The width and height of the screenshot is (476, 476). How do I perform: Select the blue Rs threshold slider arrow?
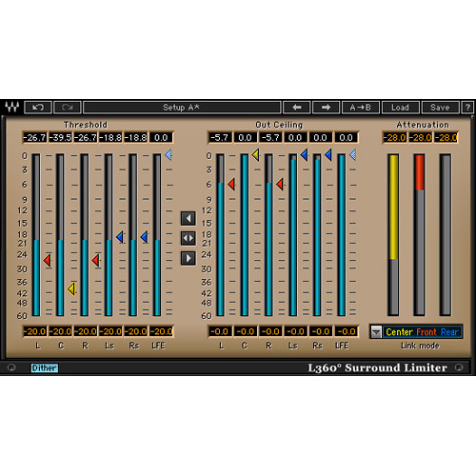144,237
